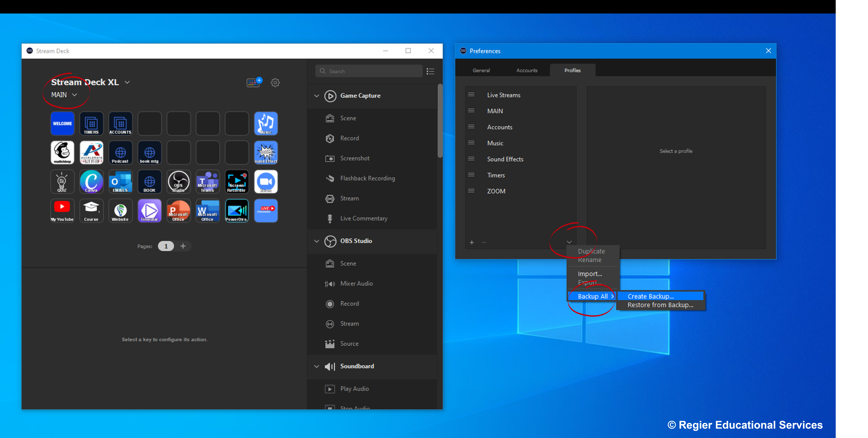Select the Screen Recorder key

click(x=237, y=182)
